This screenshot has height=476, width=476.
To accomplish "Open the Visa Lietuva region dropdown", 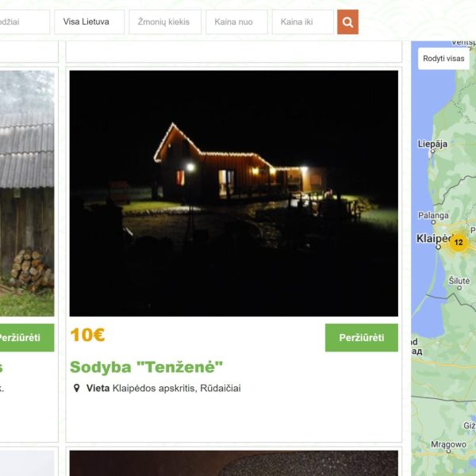I will tap(89, 22).
